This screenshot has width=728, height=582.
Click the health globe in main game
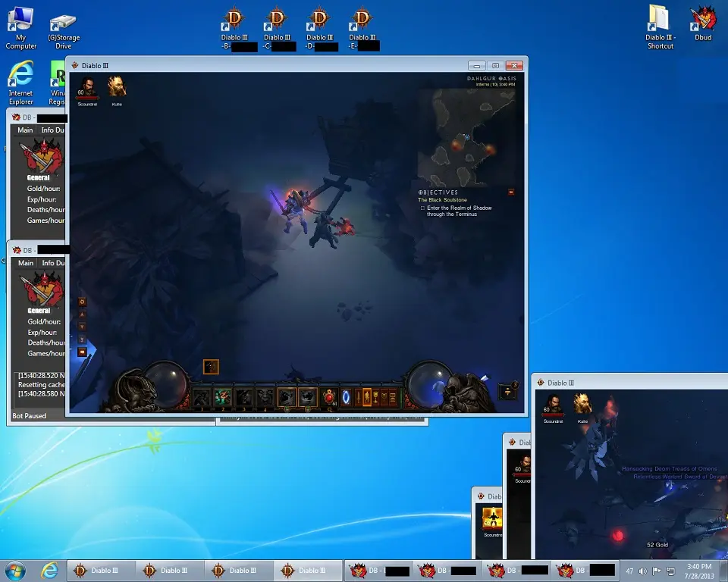point(167,384)
